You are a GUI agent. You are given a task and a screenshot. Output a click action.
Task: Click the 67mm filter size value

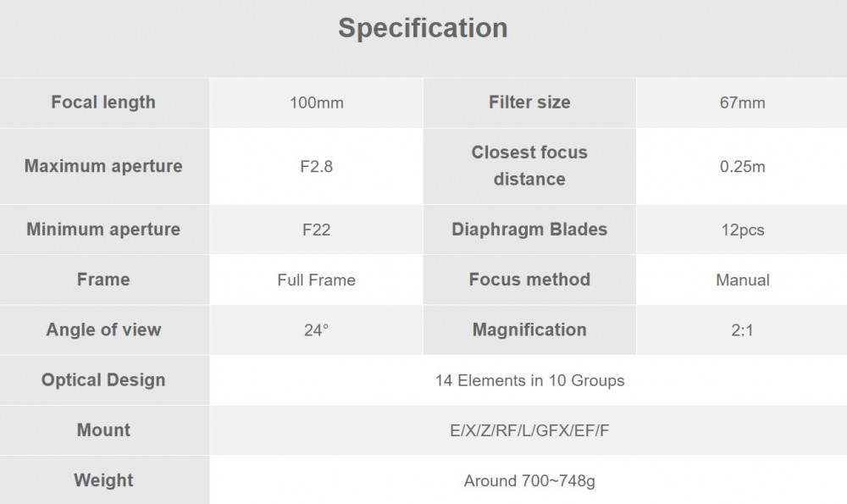point(742,102)
